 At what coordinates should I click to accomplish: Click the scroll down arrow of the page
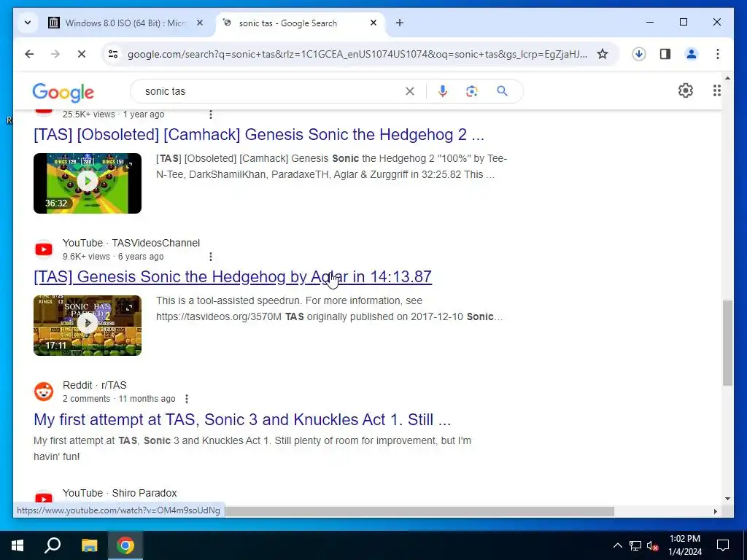click(727, 499)
